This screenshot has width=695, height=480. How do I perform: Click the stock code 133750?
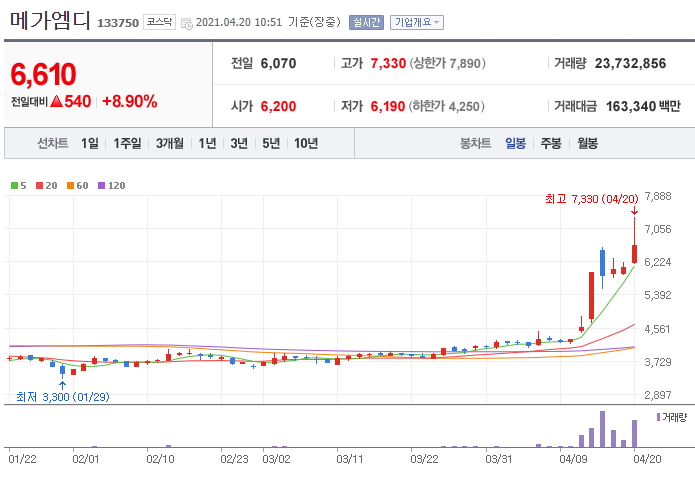click(118, 23)
